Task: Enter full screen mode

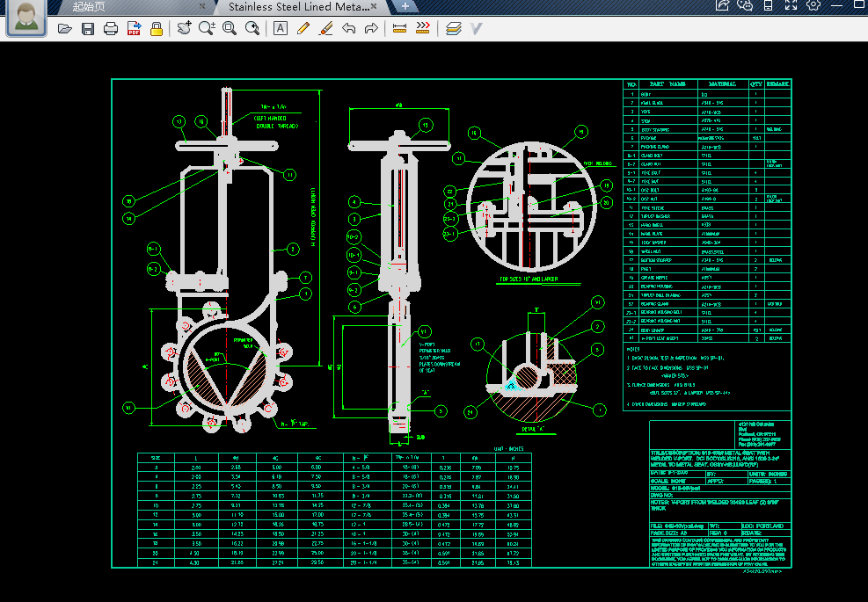Action: [791, 5]
